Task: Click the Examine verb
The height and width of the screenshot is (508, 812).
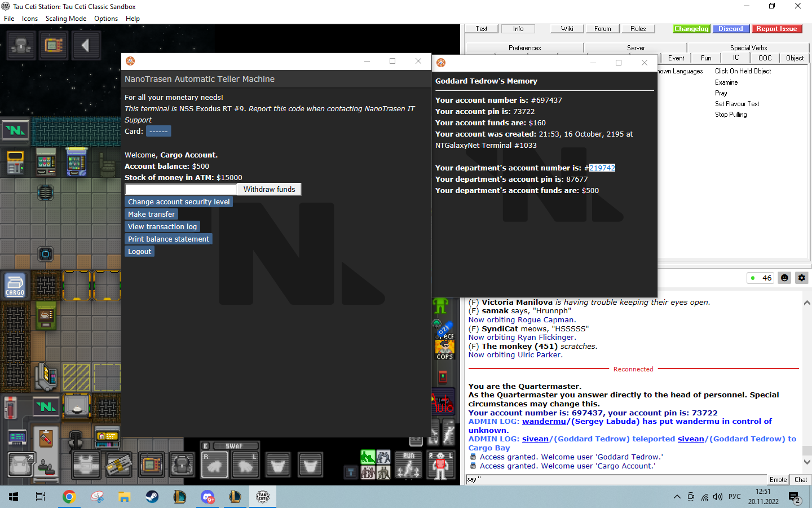Action: click(x=726, y=82)
